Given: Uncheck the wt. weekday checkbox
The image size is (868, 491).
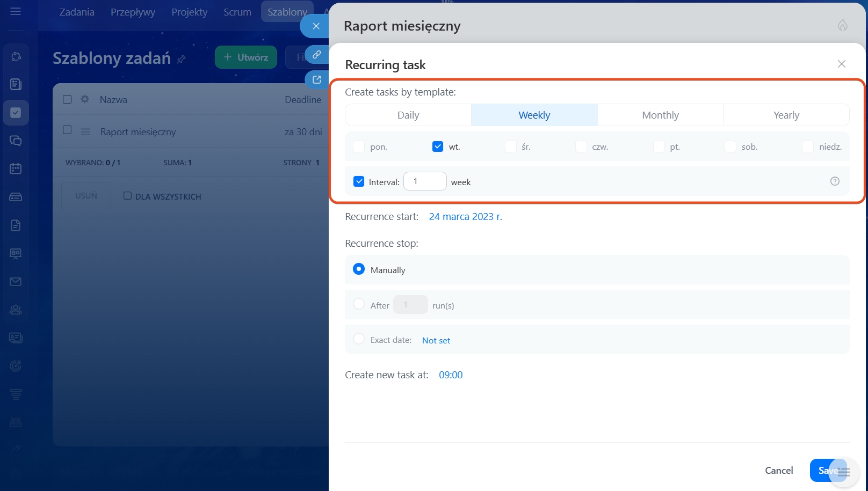Looking at the screenshot, I should tap(438, 146).
